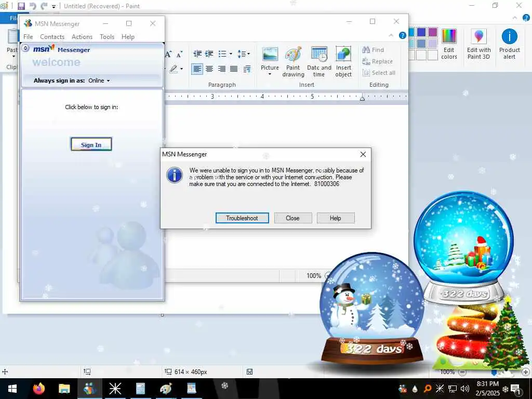
Task: Open the Tools menu in MSN Messenger
Action: click(107, 37)
